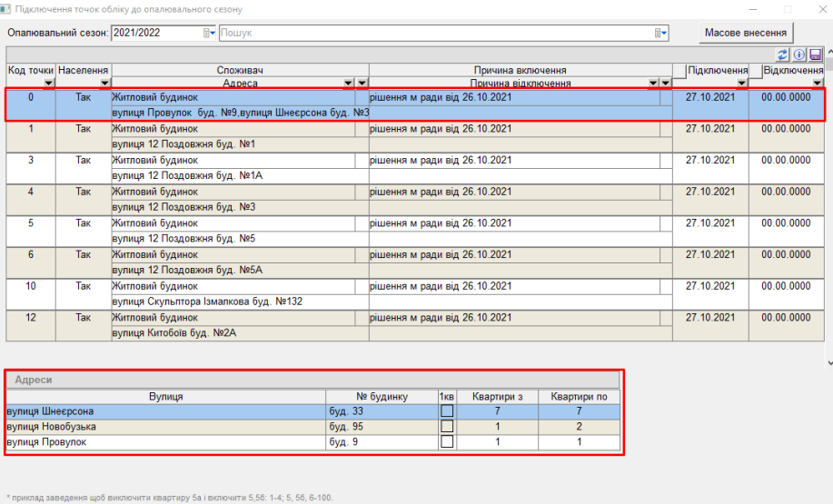
Task: Toggle 1кв checkbox for вулиця Провулок
Action: [x=447, y=442]
